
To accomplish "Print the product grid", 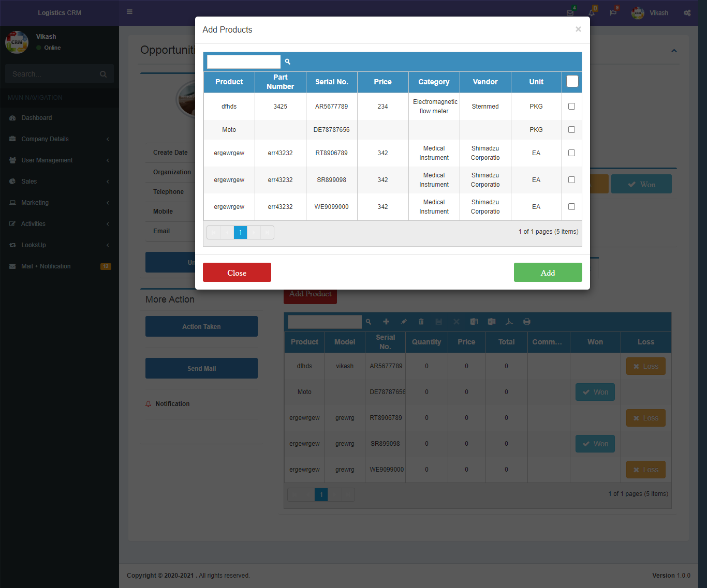I will [x=526, y=321].
